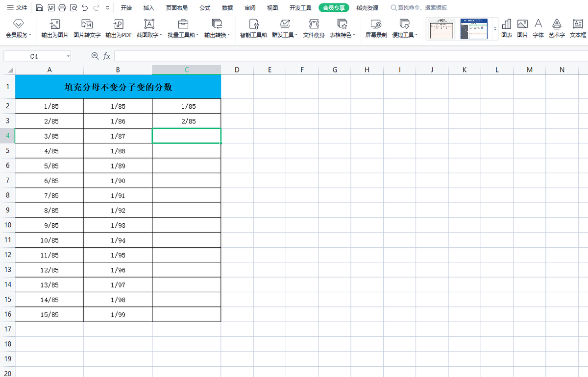Select cell containing 1/99
Screen dimensions: 588x377
[118, 314]
